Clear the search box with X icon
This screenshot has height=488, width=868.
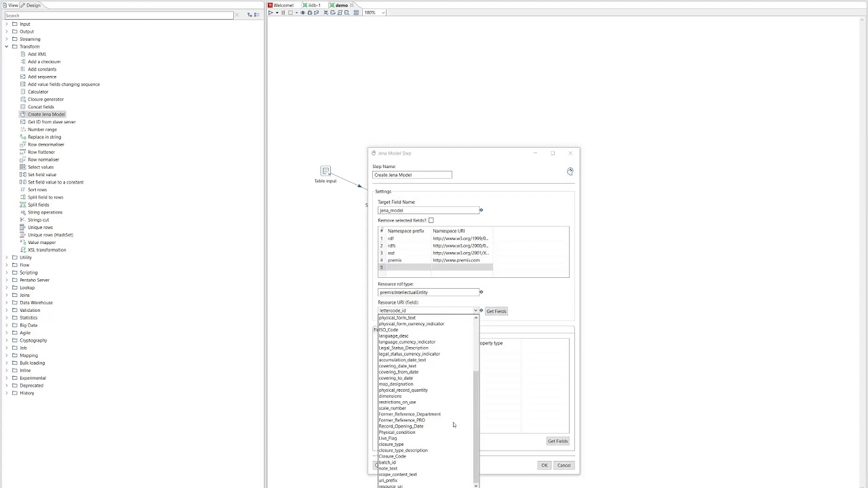click(237, 15)
